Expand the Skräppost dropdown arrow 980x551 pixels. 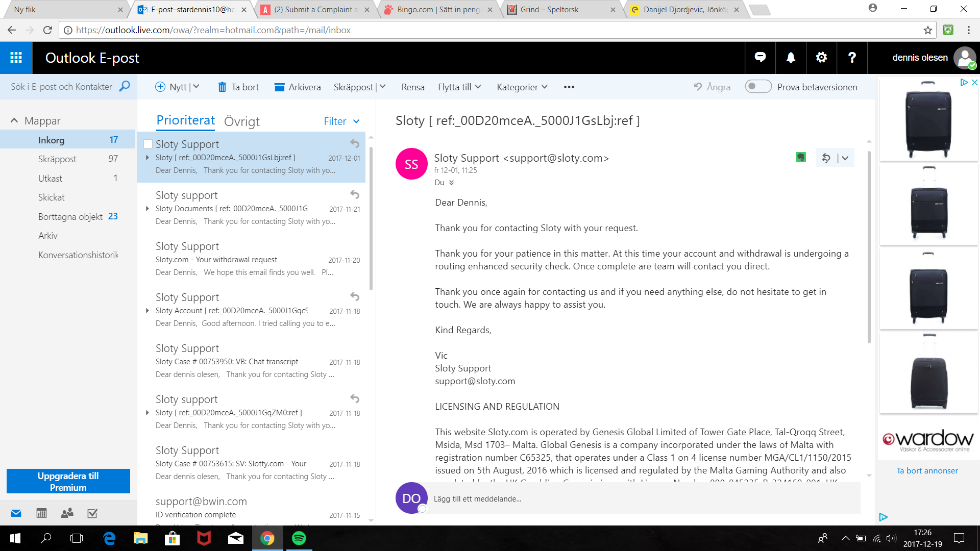(383, 87)
